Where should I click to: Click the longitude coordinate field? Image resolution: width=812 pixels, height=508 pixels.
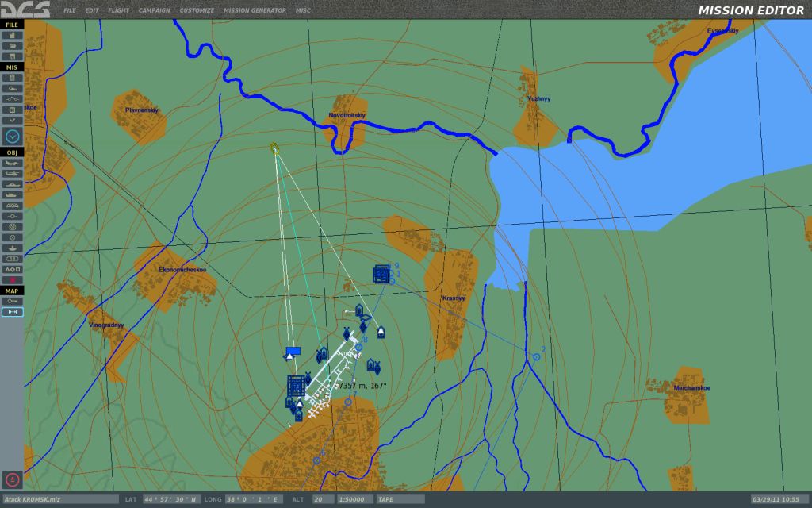(x=254, y=499)
